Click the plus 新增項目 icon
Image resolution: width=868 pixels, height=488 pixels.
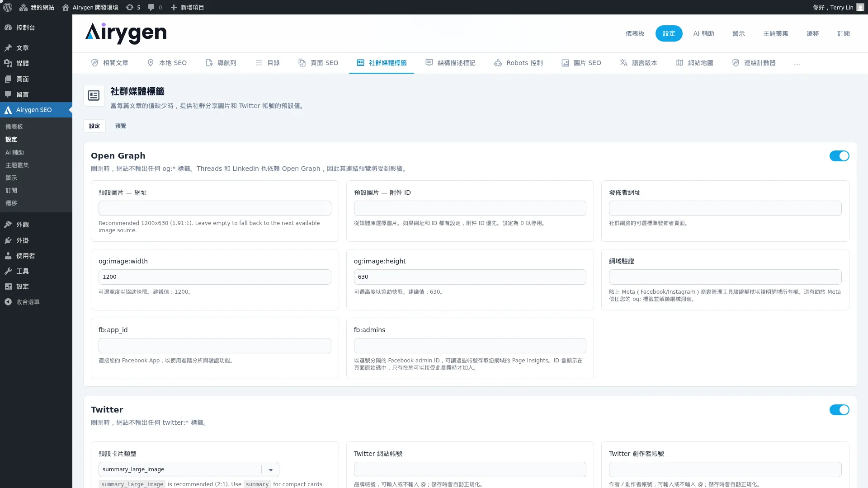pyautogui.click(x=174, y=7)
